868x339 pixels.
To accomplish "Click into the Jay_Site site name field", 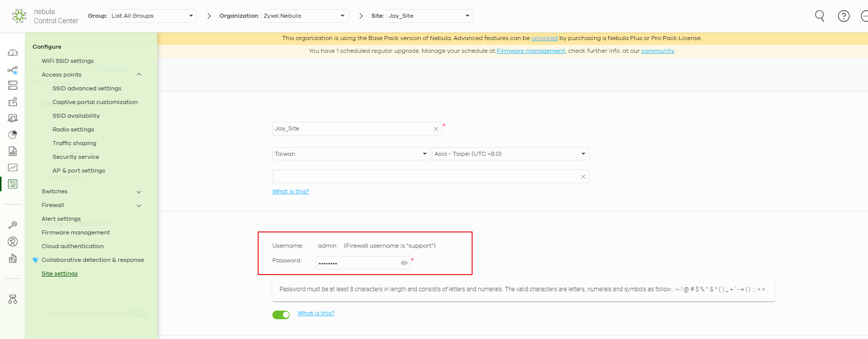I will [357, 128].
